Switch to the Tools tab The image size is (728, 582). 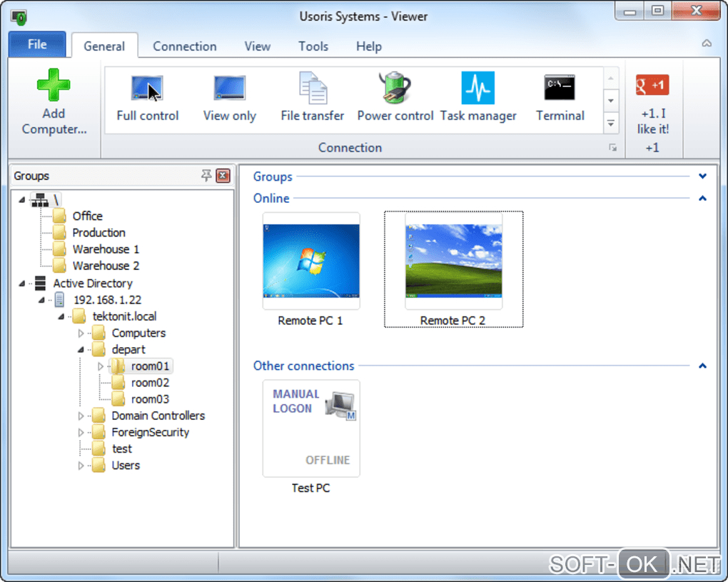(313, 46)
